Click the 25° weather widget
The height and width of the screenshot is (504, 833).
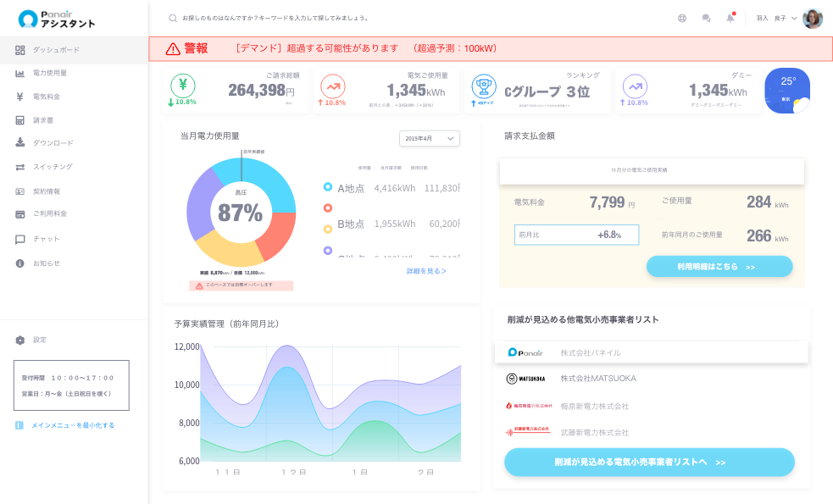(x=787, y=91)
